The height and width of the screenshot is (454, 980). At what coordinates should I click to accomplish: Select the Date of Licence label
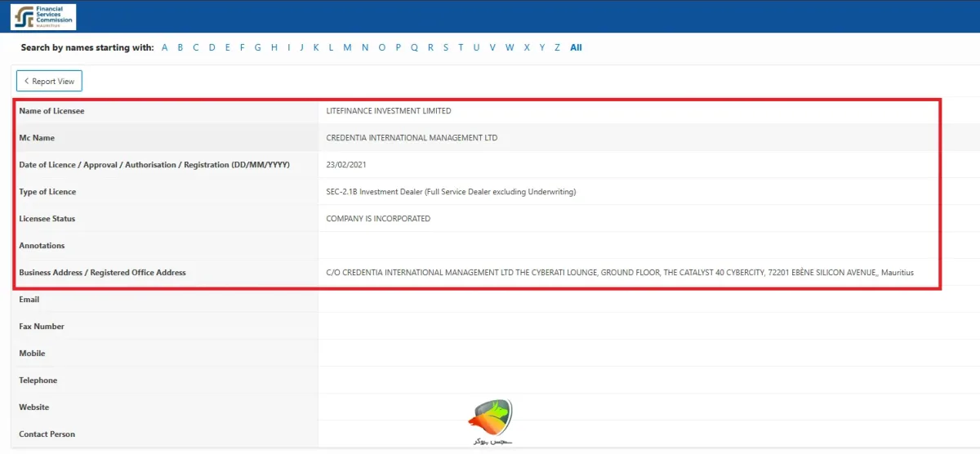[x=154, y=165]
